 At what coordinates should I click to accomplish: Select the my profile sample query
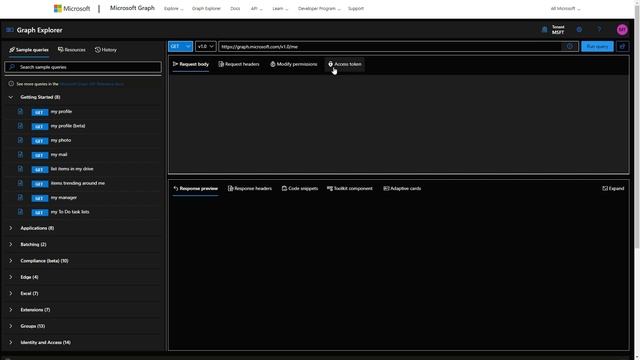61,111
